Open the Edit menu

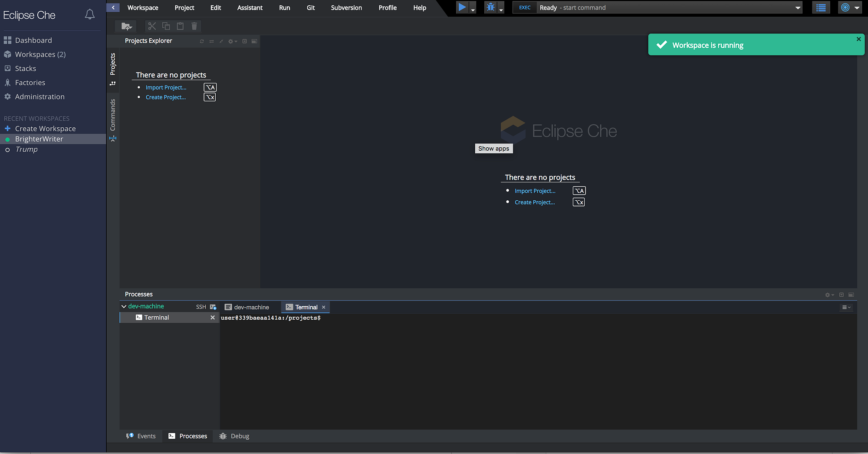(x=216, y=8)
